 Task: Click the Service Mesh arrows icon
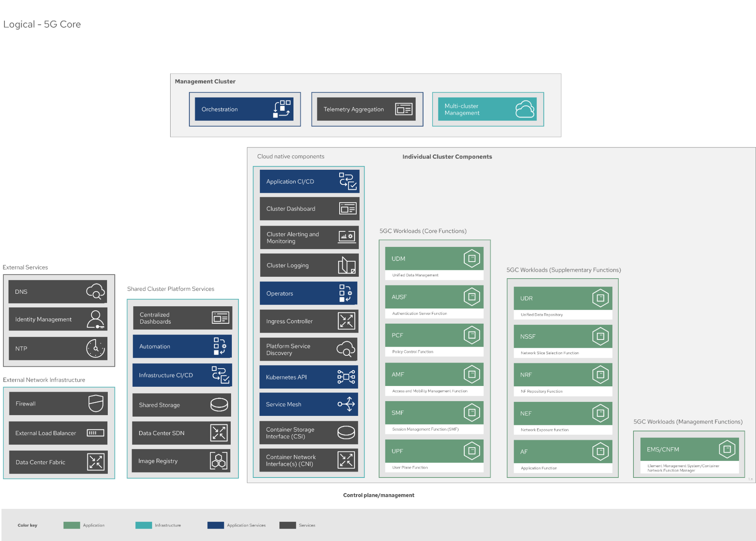[x=346, y=404]
